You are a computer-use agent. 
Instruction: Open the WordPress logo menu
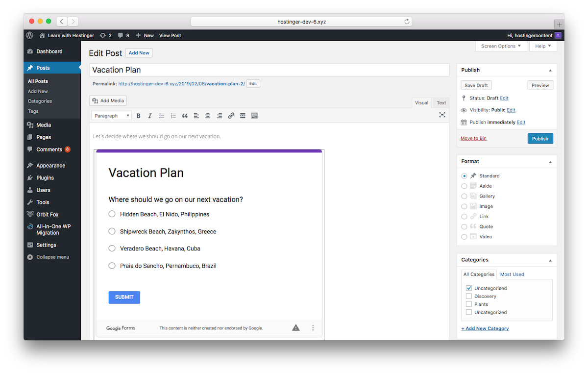29,35
